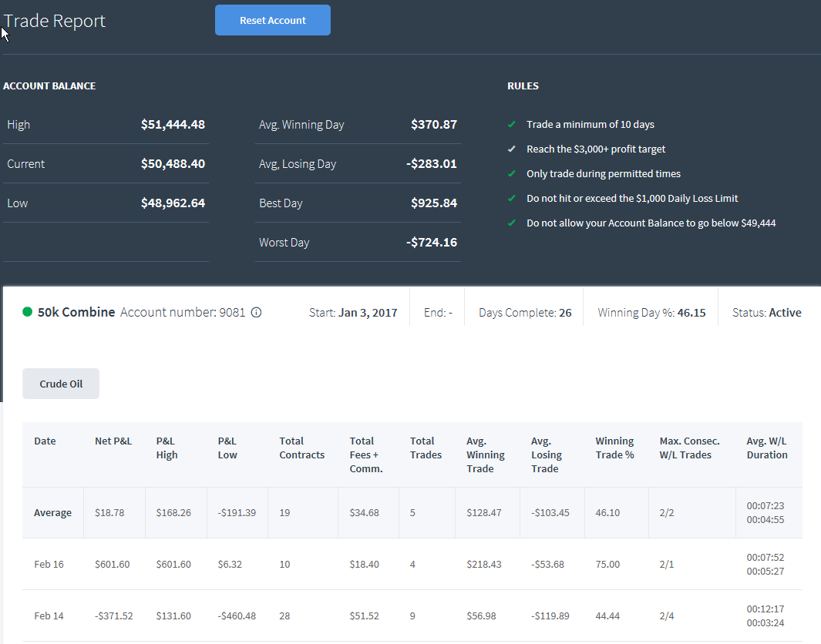Viewport: 821px width, 644px height.
Task: Select the Feb 16 table row
Action: [x=412, y=564]
